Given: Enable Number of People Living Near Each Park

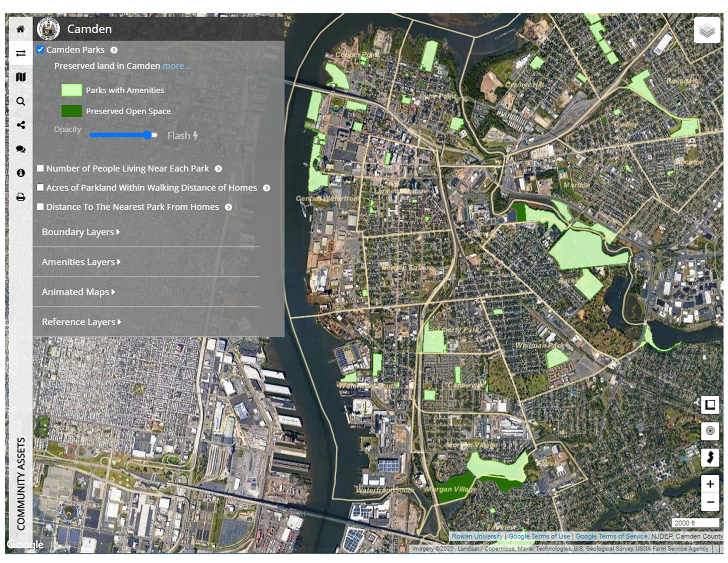Looking at the screenshot, I should tap(40, 168).
